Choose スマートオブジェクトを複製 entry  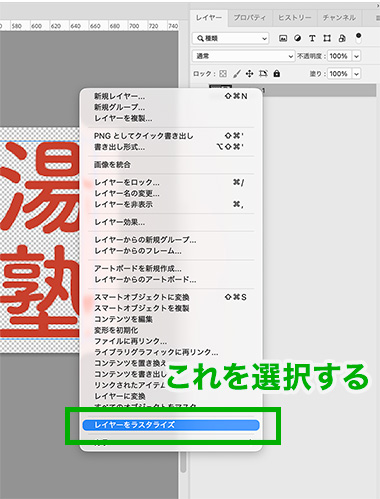pyautogui.click(x=170, y=308)
